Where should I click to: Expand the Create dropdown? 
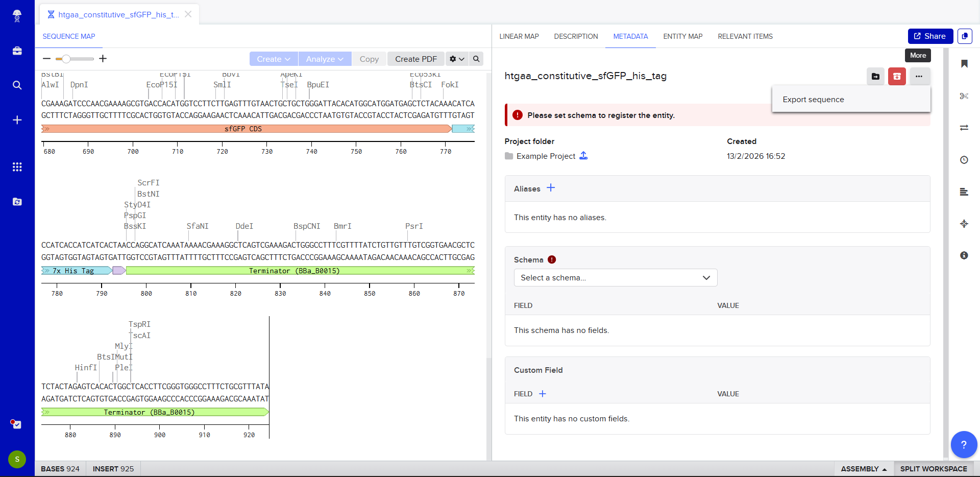[273, 59]
